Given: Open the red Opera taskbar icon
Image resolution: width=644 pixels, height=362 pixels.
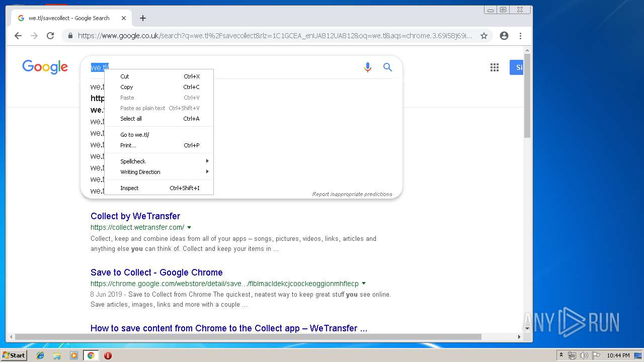Looking at the screenshot, I should (108, 355).
